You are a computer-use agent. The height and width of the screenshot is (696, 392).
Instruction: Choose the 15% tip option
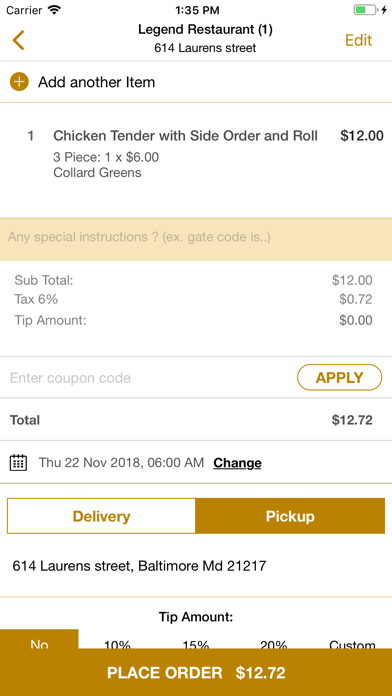pyautogui.click(x=196, y=643)
